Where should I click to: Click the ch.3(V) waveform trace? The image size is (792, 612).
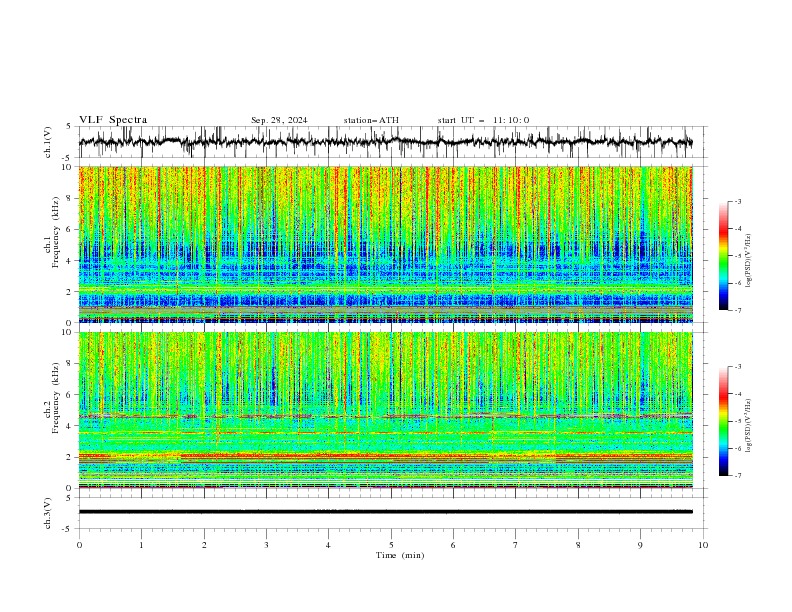(386, 512)
